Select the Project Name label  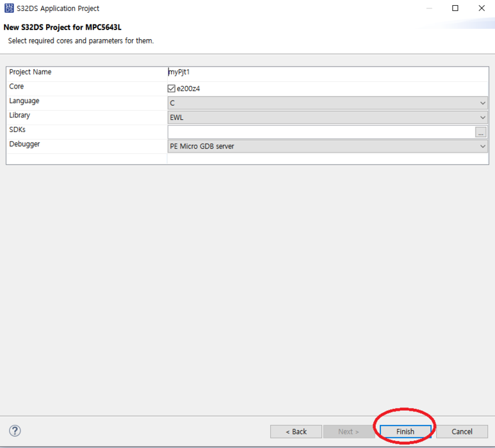click(30, 72)
